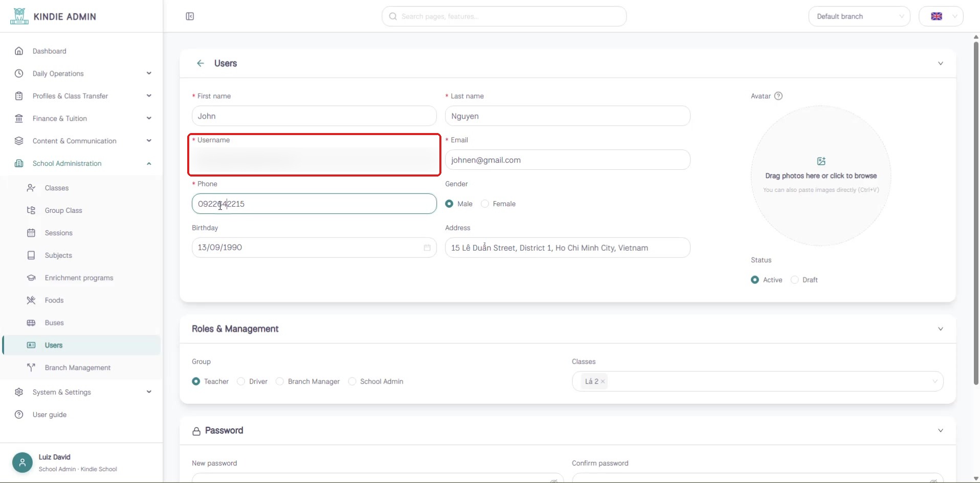Click the Buses bus icon
The height and width of the screenshot is (483, 980).
pos(31,323)
